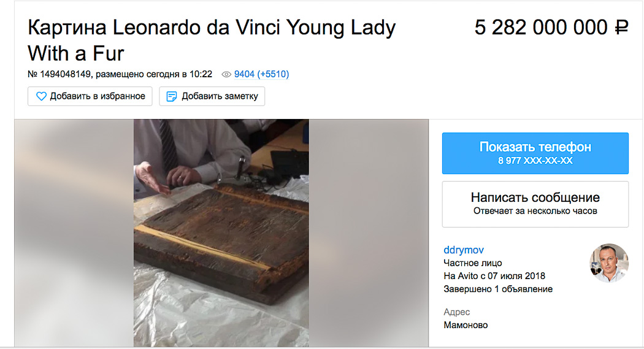
Task: Click the heart icon for favorites
Action: click(41, 96)
